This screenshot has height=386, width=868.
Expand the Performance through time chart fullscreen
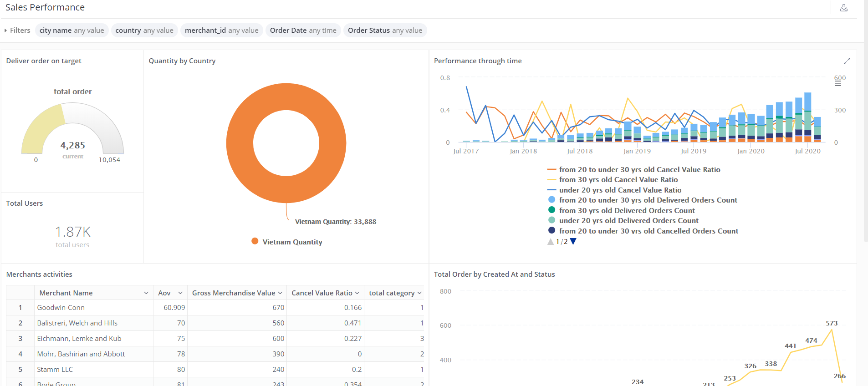[847, 61]
